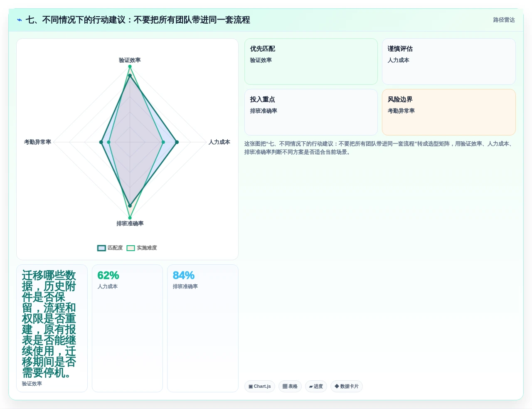
Task: Click the icon in the Chart.js tag
Action: click(251, 387)
